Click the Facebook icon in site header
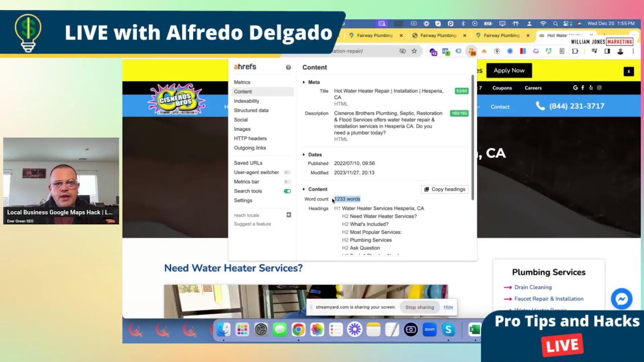The image size is (644, 362). (x=583, y=88)
